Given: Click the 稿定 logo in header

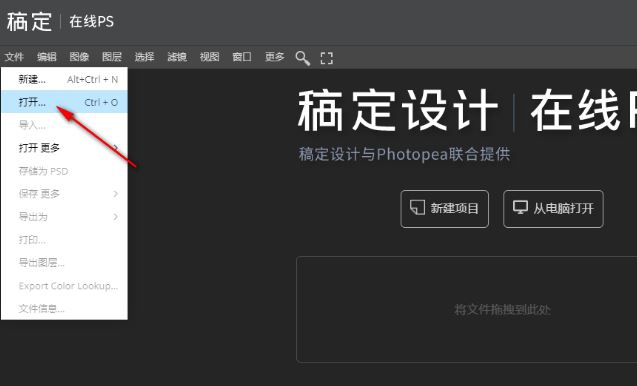Looking at the screenshot, I should pos(29,22).
